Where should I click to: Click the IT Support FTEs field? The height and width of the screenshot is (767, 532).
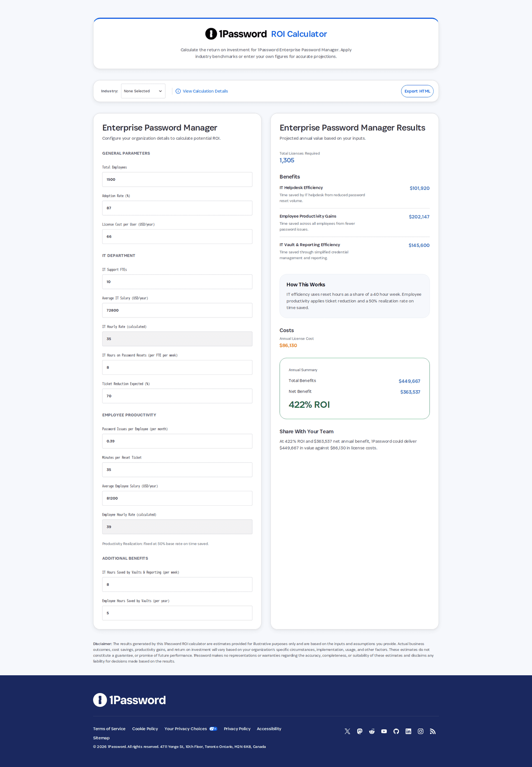pyautogui.click(x=177, y=282)
